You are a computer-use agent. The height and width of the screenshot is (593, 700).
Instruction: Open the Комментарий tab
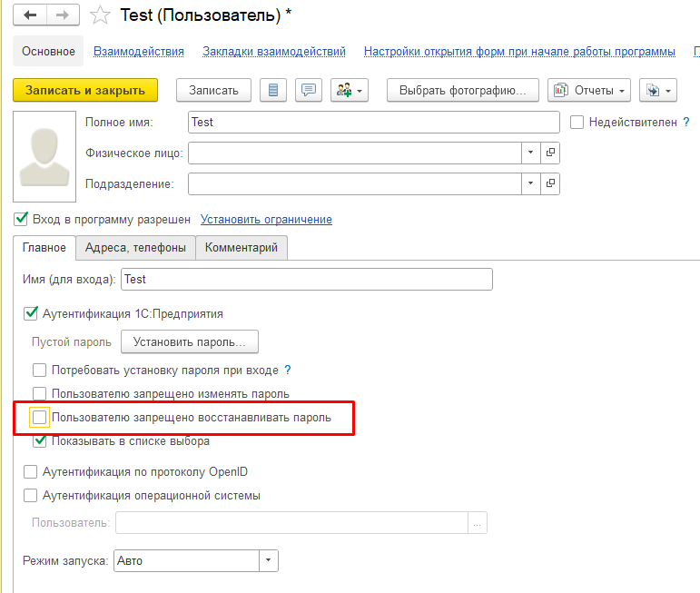[x=242, y=247]
